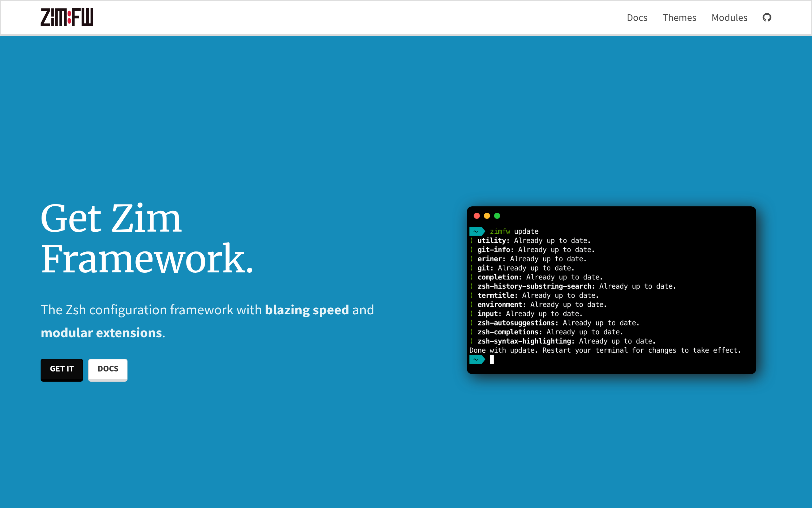
Task: Open the Modules navigation item
Action: 730,17
